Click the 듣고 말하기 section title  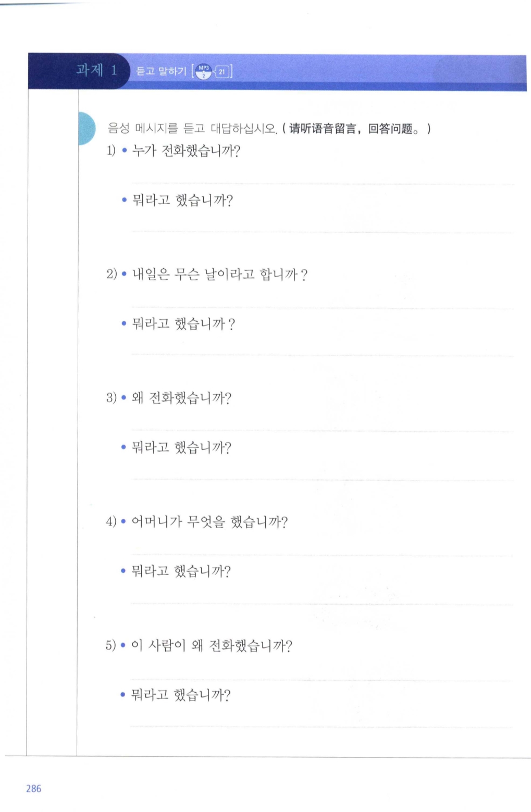(160, 71)
